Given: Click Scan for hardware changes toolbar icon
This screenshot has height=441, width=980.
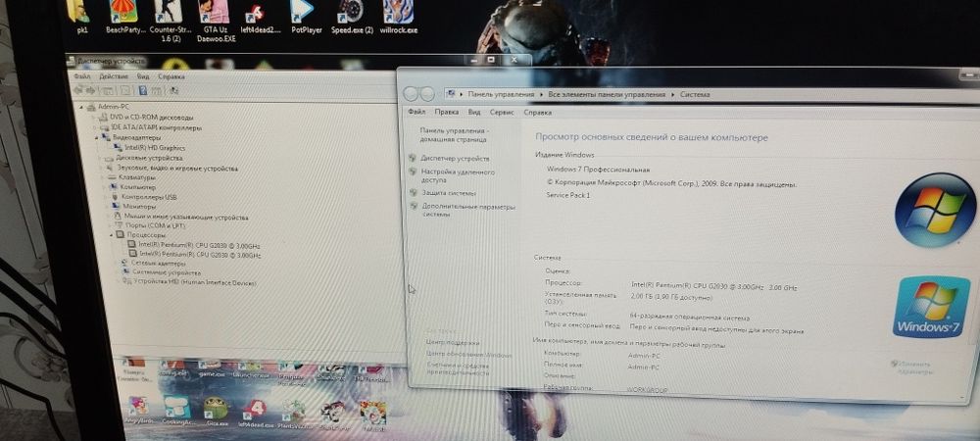Looking at the screenshot, I should (x=173, y=90).
